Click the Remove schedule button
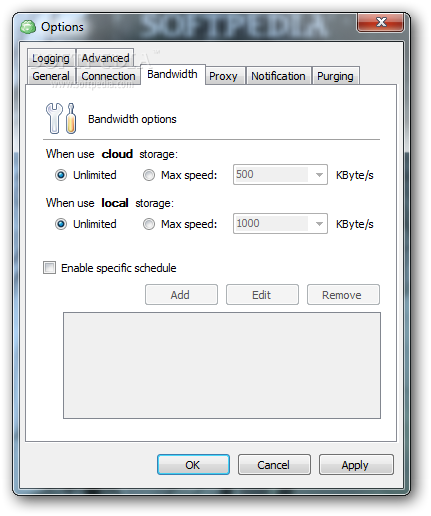Viewport: 431px width, 516px height. 343,295
